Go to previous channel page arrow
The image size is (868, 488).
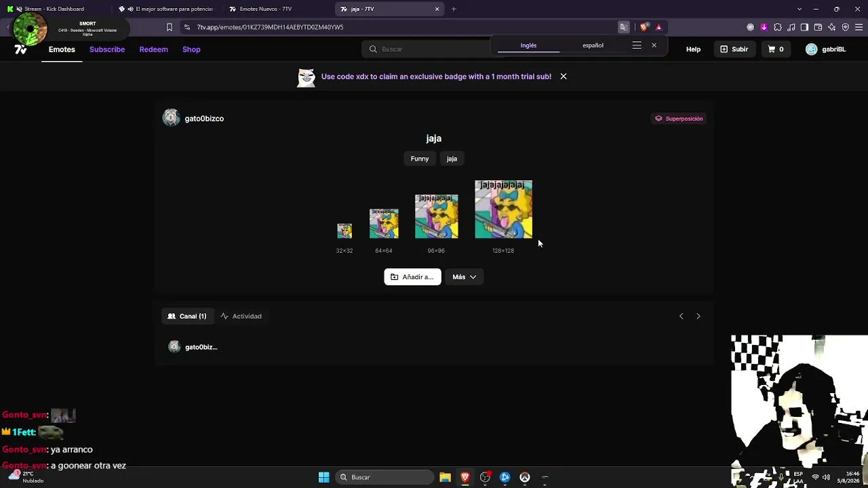pyautogui.click(x=682, y=316)
